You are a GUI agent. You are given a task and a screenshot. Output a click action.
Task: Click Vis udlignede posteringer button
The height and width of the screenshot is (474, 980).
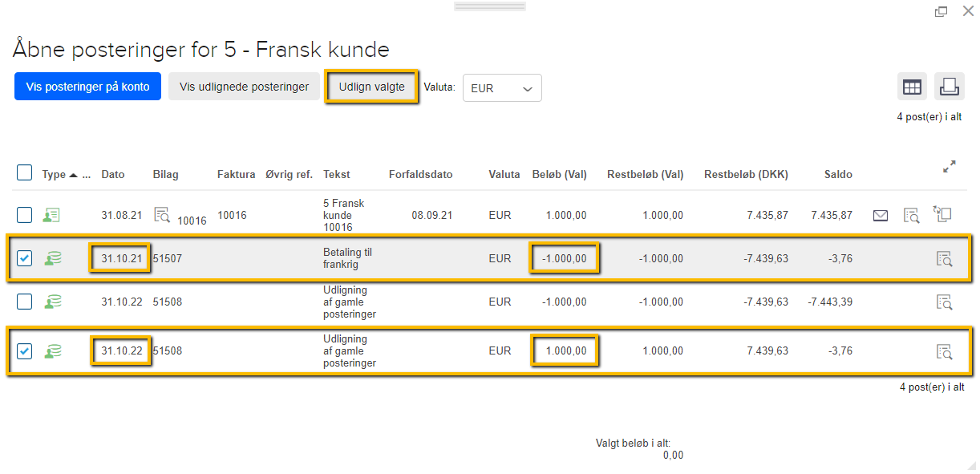pyautogui.click(x=244, y=87)
